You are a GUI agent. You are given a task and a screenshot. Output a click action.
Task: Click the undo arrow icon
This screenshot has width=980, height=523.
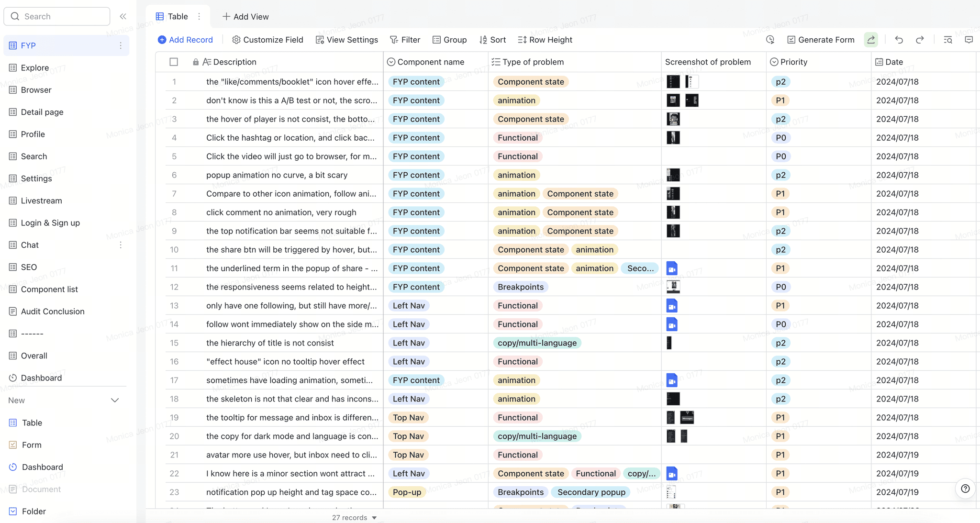pyautogui.click(x=899, y=40)
